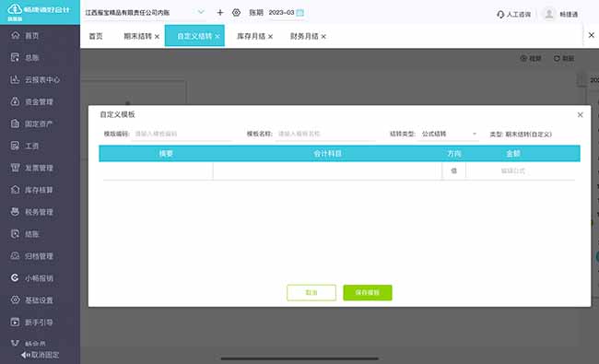599x364 pixels.
Task: Close the 自定义结转 tab
Action: pyautogui.click(x=217, y=37)
